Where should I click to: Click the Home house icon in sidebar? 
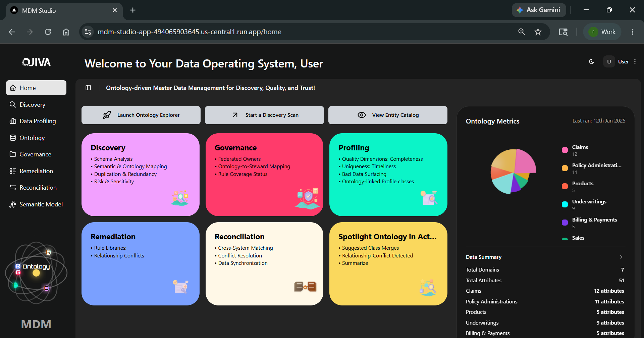pyautogui.click(x=13, y=88)
